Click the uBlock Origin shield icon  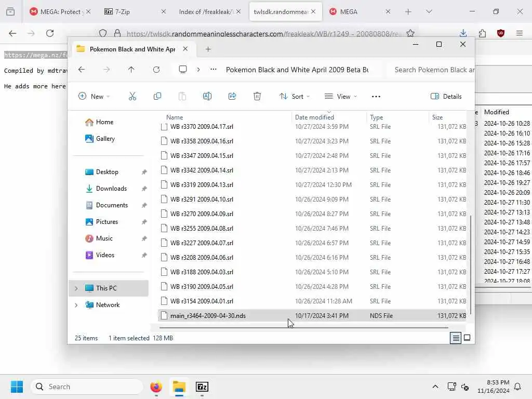(x=501, y=33)
